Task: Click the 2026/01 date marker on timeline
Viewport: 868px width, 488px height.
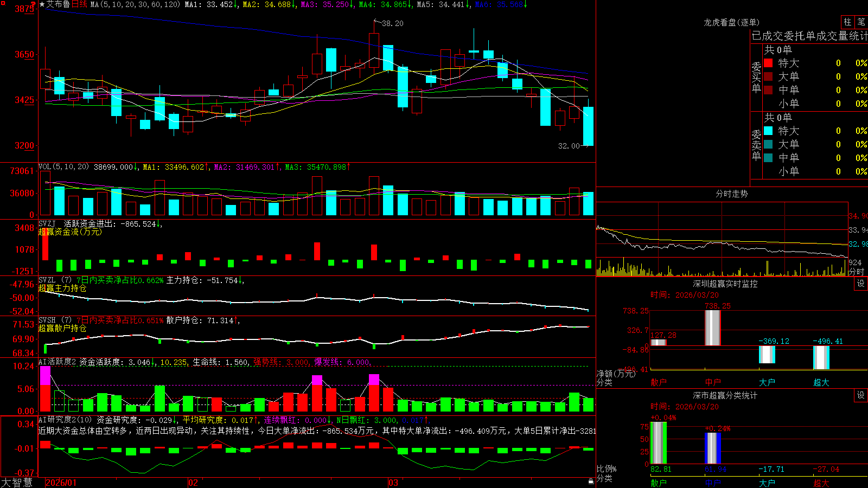Action: coord(61,483)
